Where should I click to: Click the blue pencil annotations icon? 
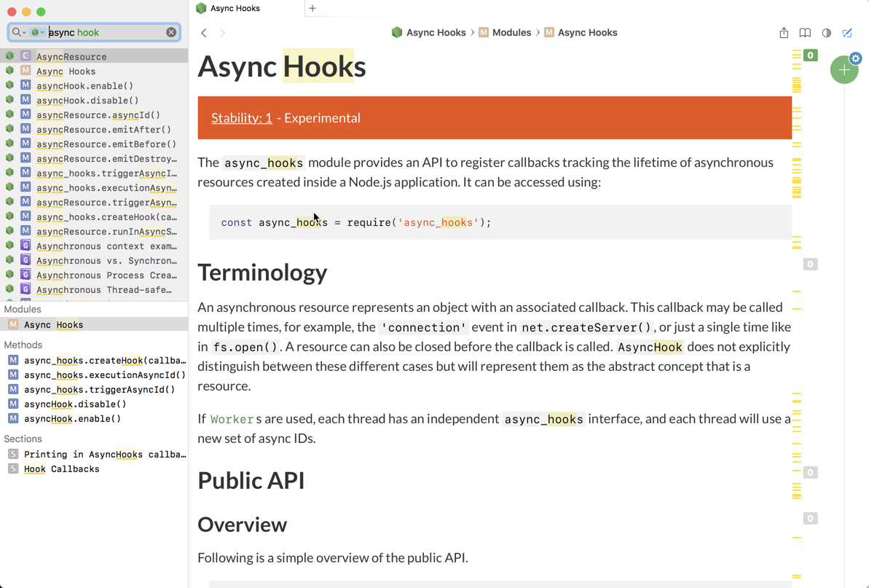click(847, 33)
